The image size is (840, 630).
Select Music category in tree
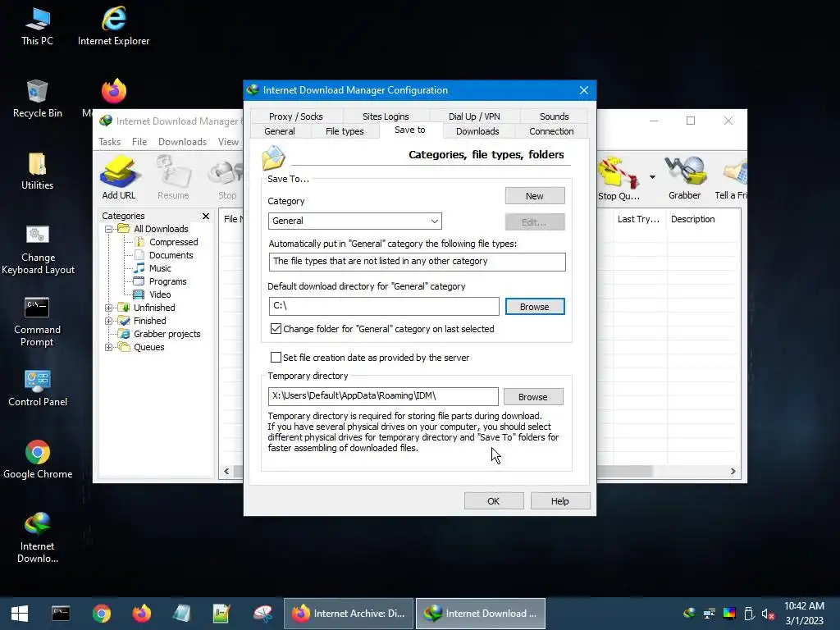160,268
